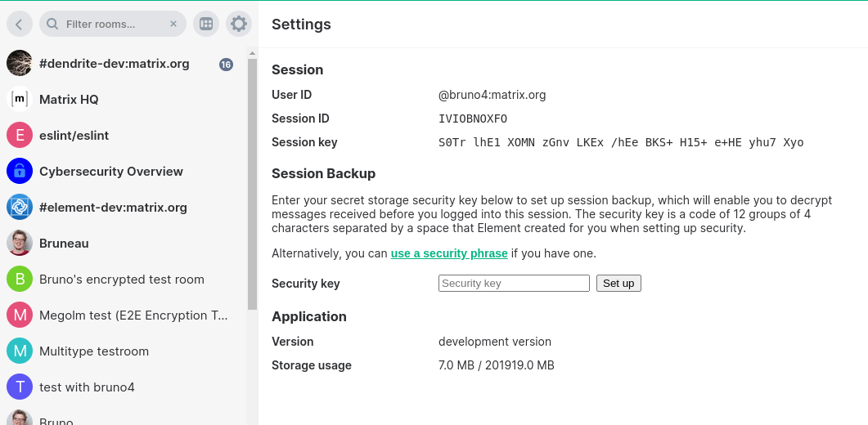Image resolution: width=868 pixels, height=425 pixels.
Task: Select the eslint/eslint room avatar
Action: coord(20,136)
